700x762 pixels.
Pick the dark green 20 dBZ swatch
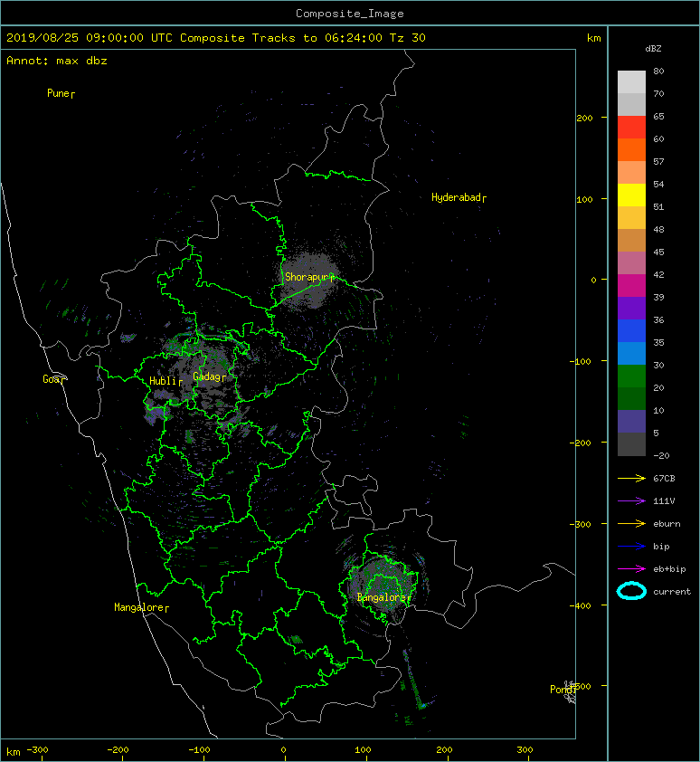631,398
